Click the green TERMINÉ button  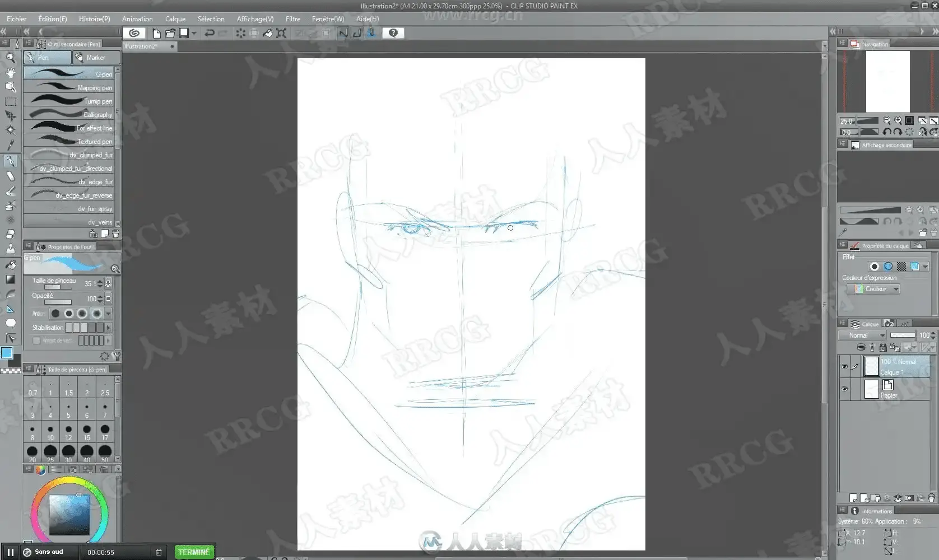[194, 552]
